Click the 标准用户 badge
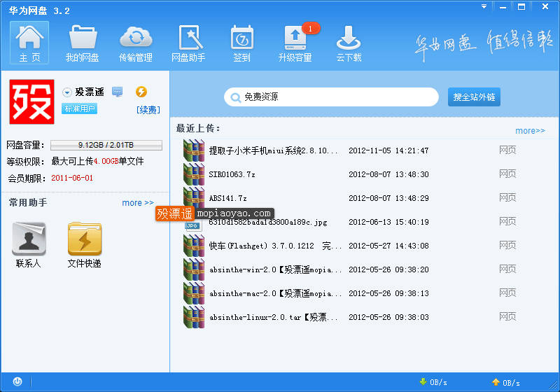 pos(79,108)
